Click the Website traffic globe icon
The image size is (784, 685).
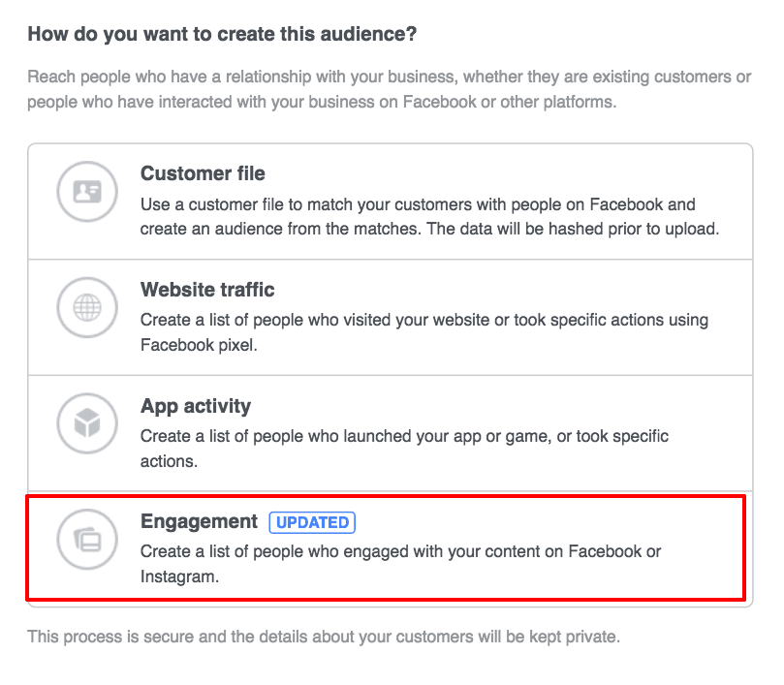point(87,307)
